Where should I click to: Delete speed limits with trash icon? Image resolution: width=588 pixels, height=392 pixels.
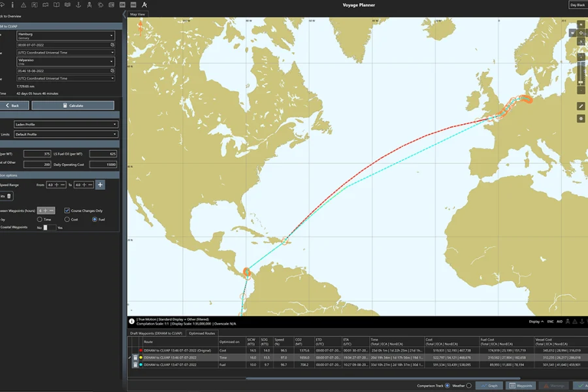pos(9,195)
